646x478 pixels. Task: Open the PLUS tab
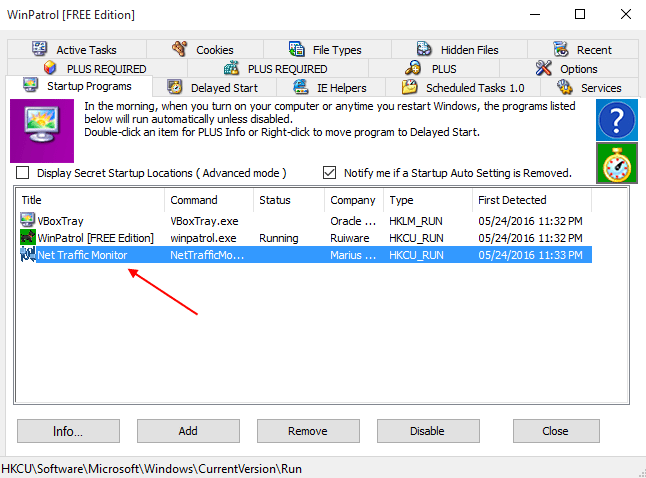click(x=434, y=68)
